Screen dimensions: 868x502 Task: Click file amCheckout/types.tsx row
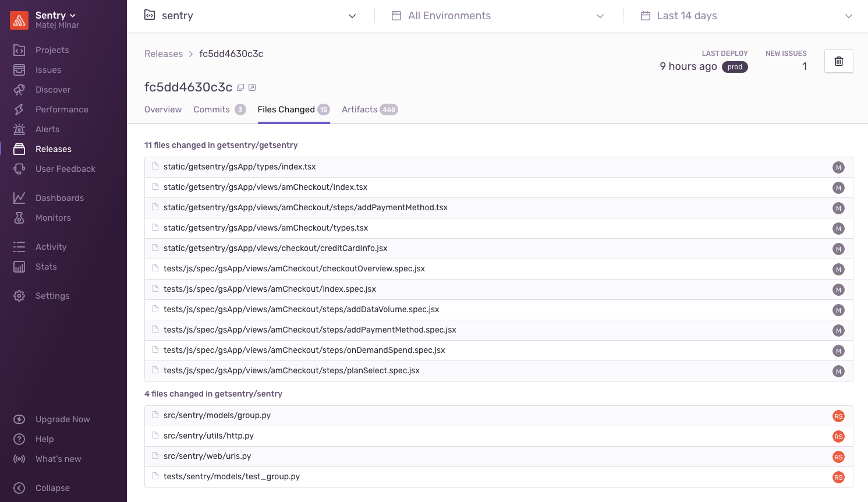click(498, 228)
